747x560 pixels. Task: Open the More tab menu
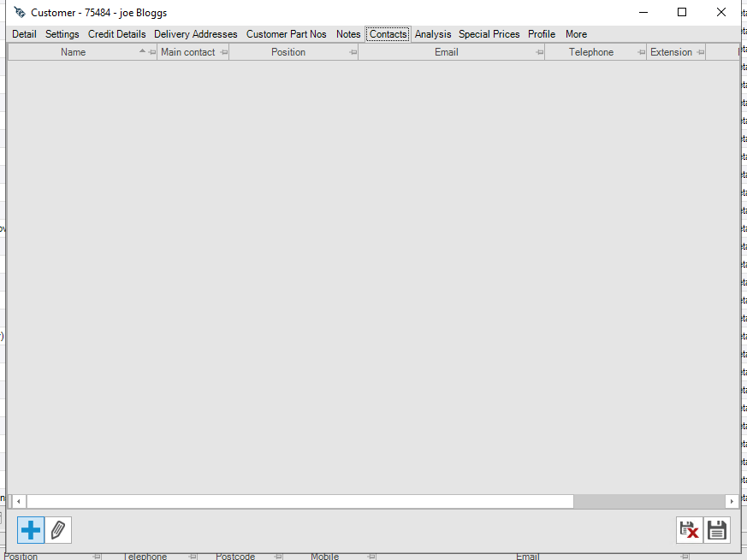click(576, 34)
